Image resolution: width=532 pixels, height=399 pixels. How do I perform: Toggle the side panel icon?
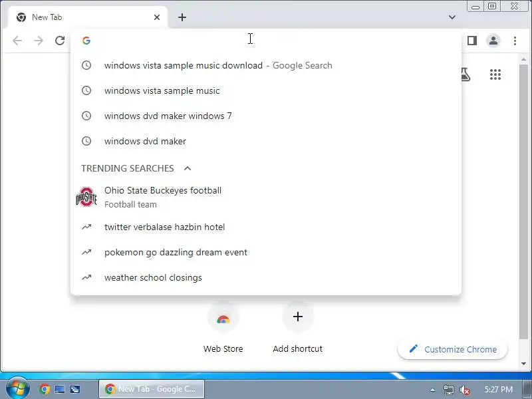(472, 41)
